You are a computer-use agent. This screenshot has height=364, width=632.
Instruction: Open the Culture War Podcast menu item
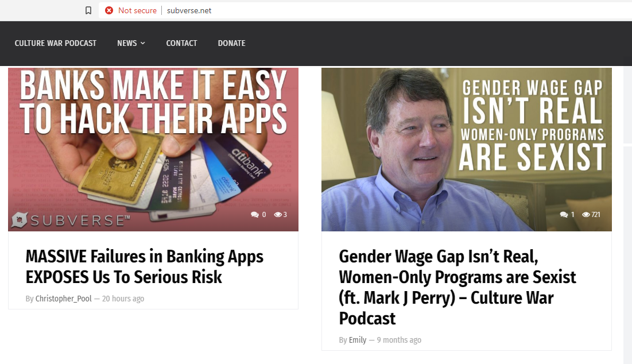click(56, 43)
